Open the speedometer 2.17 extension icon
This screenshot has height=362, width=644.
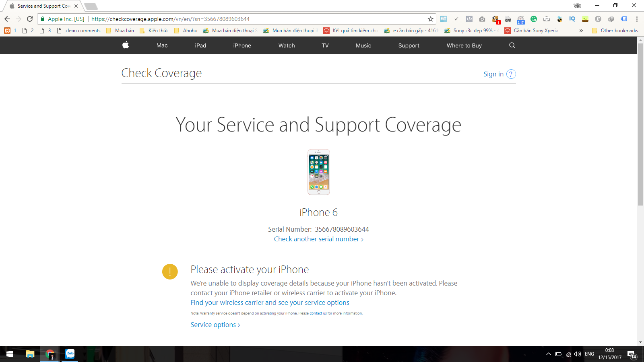coord(521,20)
